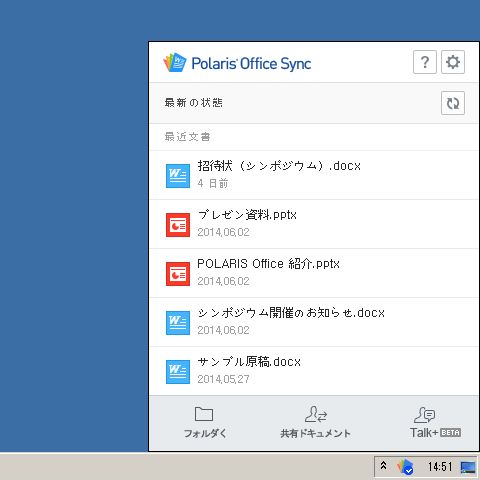This screenshot has width=480, height=480.
Task: Click the Polaris Office tray icon in taskbar
Action: [x=405, y=467]
